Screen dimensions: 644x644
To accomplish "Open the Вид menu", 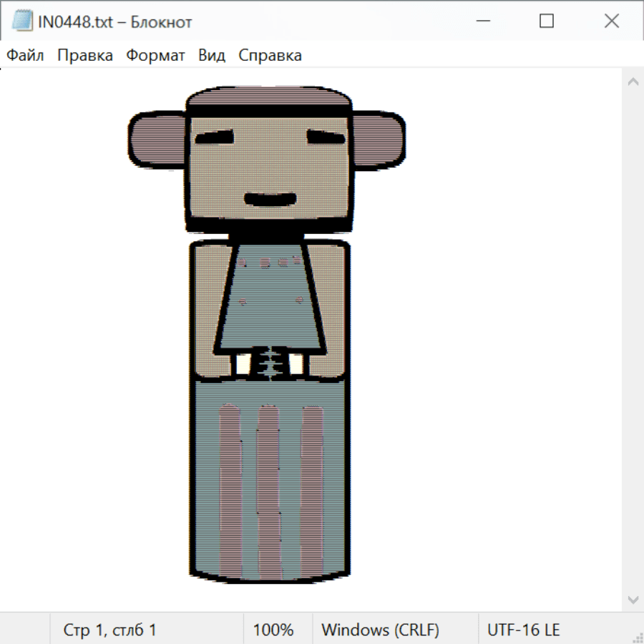I will point(212,56).
